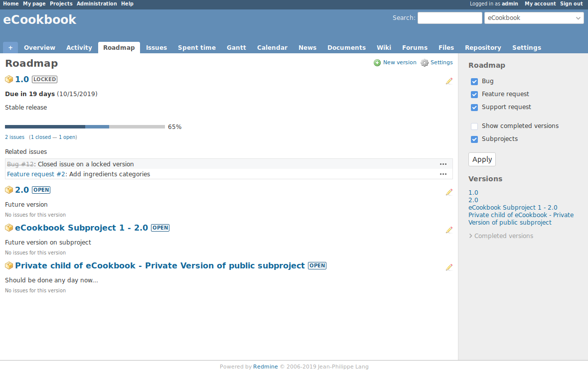Open the Files tab
Image resolution: width=588 pixels, height=372 pixels.
pos(446,48)
